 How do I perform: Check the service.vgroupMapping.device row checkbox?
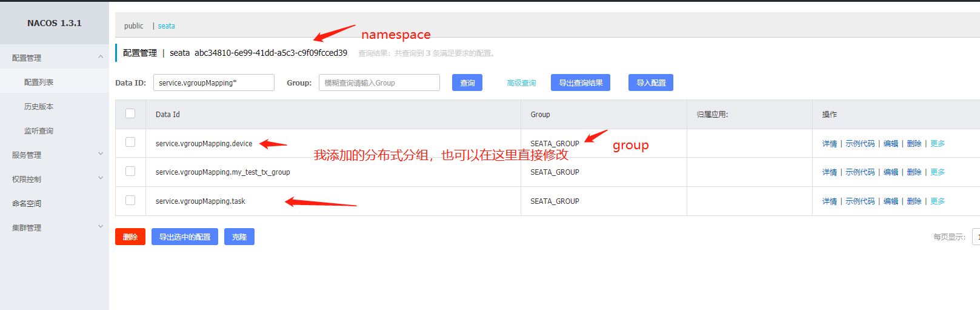130,142
